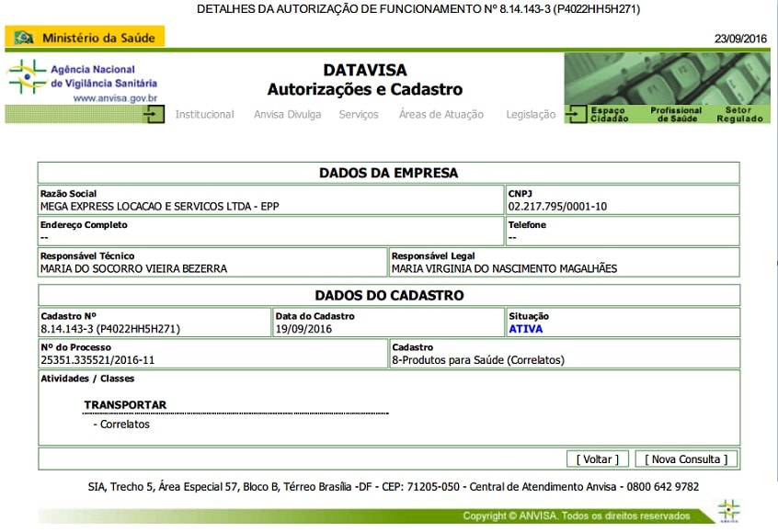
Task: Click the arrow icon left of Institucional
Action: (156, 114)
